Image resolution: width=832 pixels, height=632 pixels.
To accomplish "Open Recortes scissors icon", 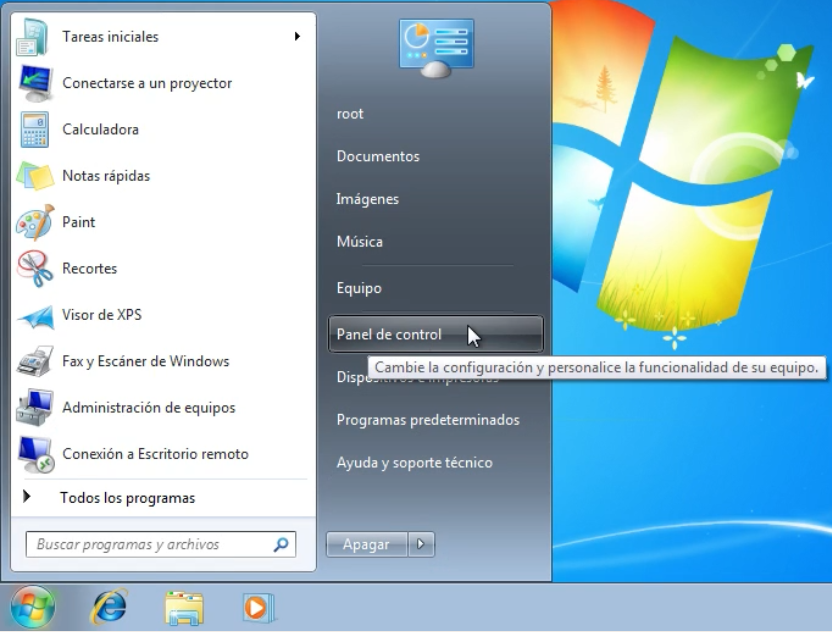I will tap(35, 269).
